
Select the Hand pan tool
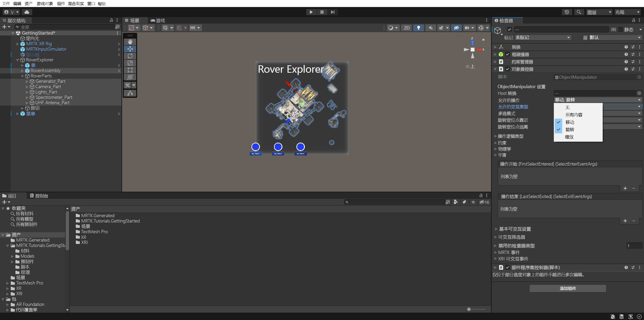[x=130, y=42]
